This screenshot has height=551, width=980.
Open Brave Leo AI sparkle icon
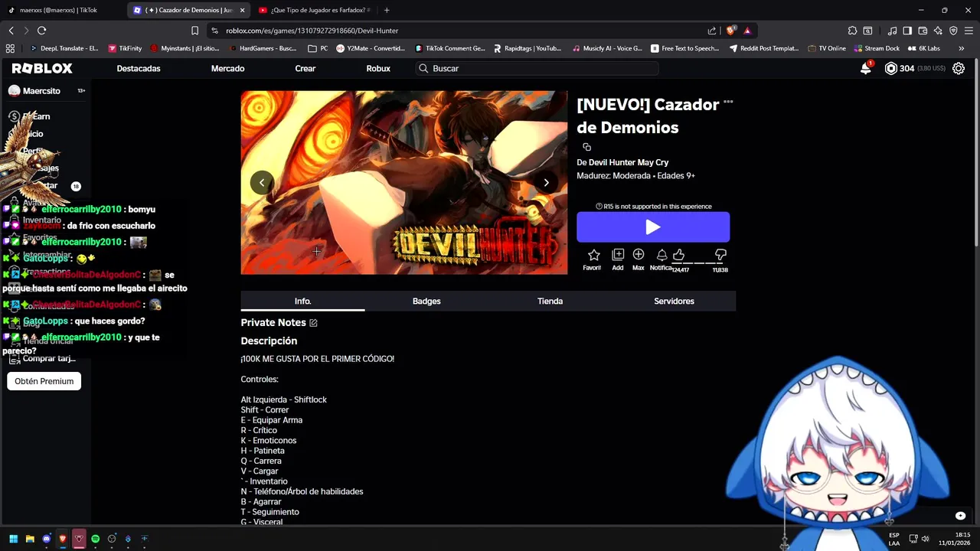tap(938, 31)
